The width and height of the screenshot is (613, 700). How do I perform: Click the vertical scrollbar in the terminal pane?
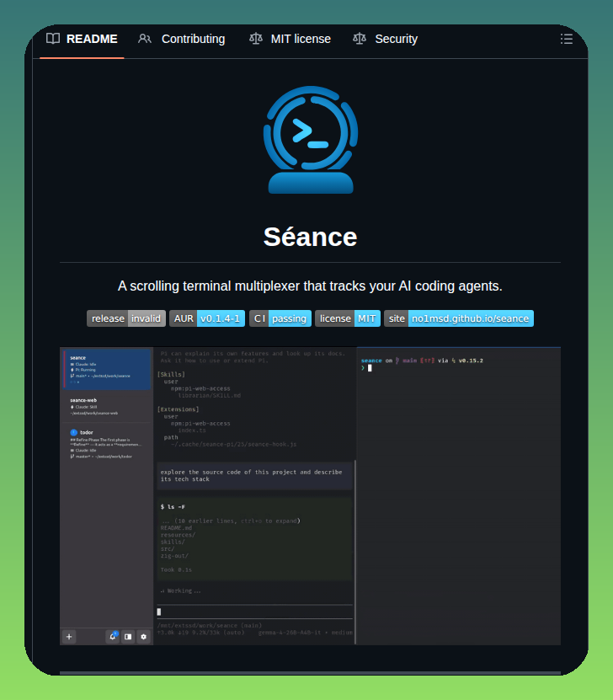click(355, 552)
